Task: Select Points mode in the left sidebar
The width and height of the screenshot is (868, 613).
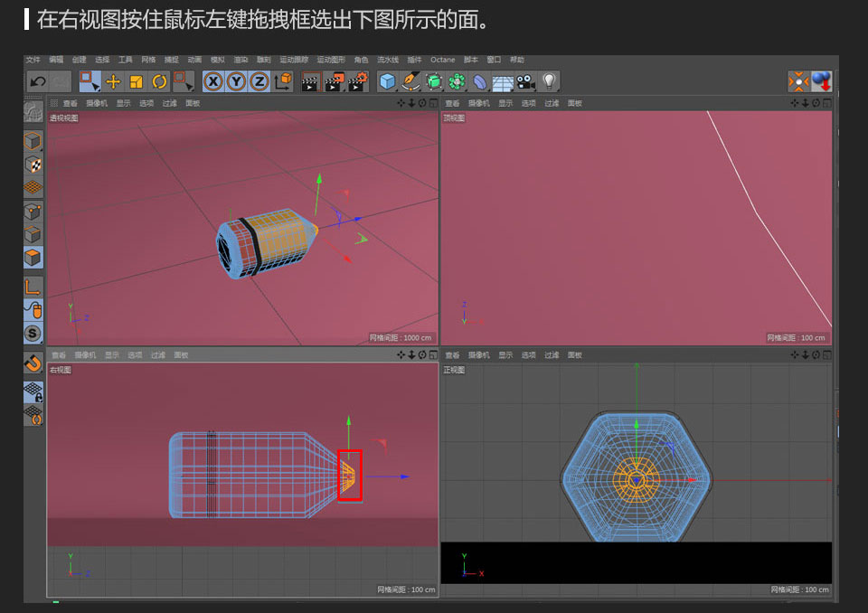Action: pos(33,210)
